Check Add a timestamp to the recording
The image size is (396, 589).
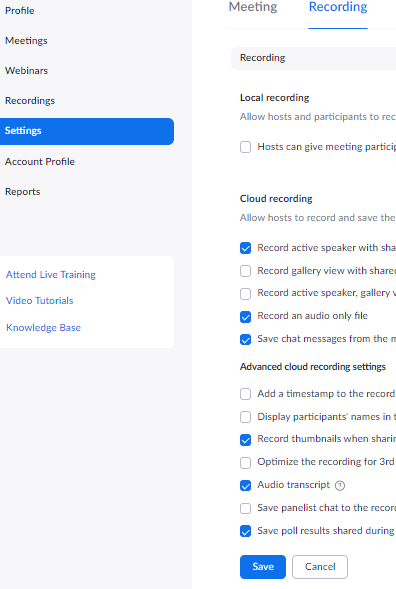click(245, 394)
